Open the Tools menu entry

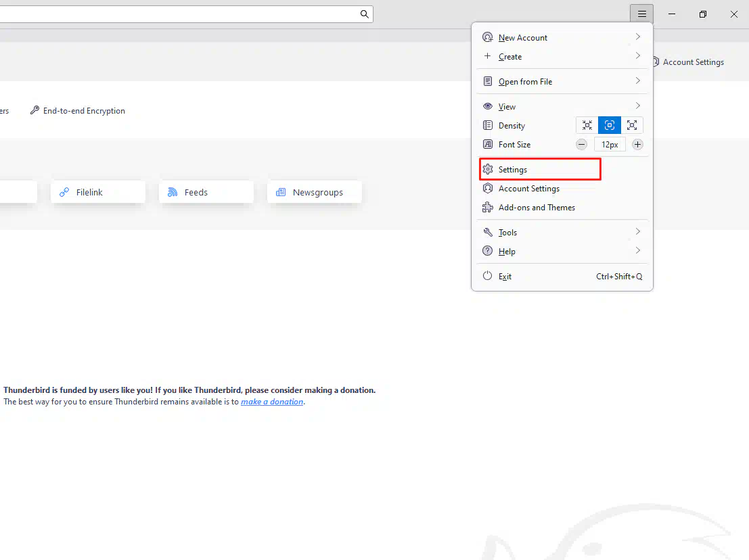[562, 232]
